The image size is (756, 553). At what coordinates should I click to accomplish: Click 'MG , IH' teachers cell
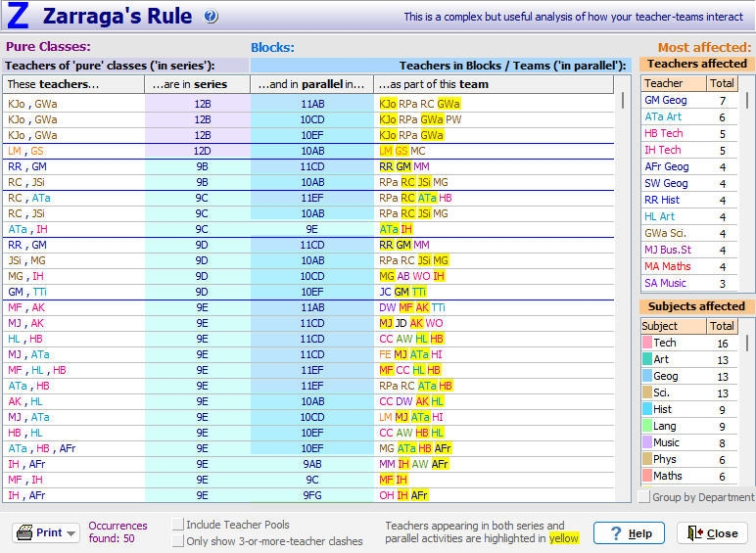tap(73, 276)
